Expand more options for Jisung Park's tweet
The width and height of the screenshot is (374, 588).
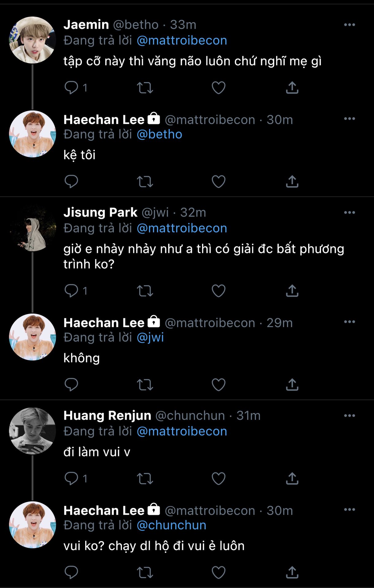tap(349, 213)
